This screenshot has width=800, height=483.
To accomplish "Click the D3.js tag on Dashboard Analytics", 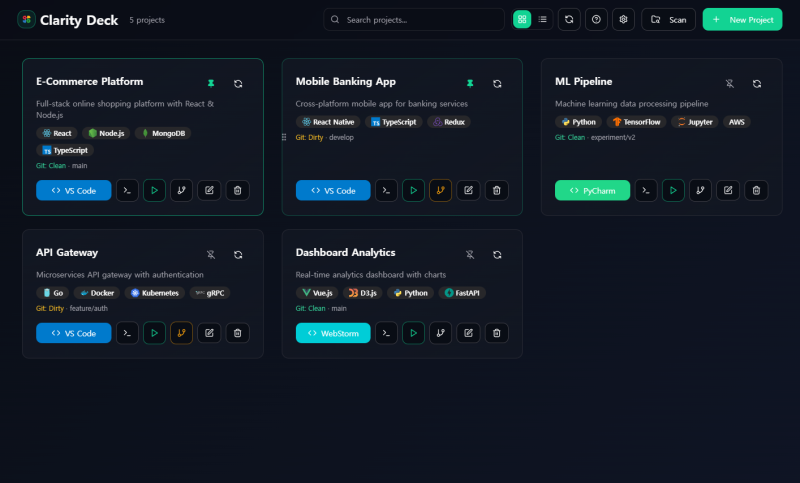I will click(x=363, y=293).
